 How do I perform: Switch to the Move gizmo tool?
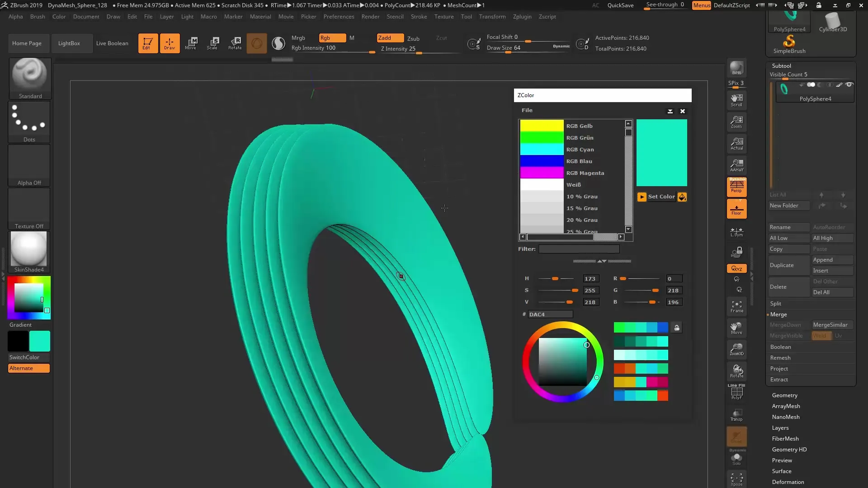click(191, 43)
